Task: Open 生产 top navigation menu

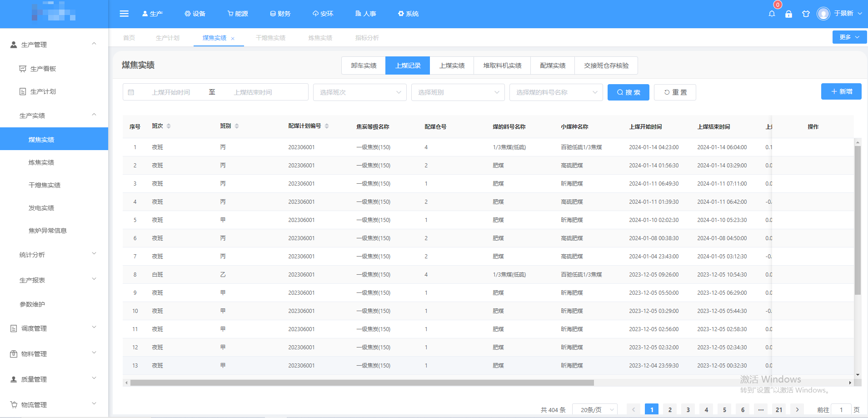Action: (152, 14)
